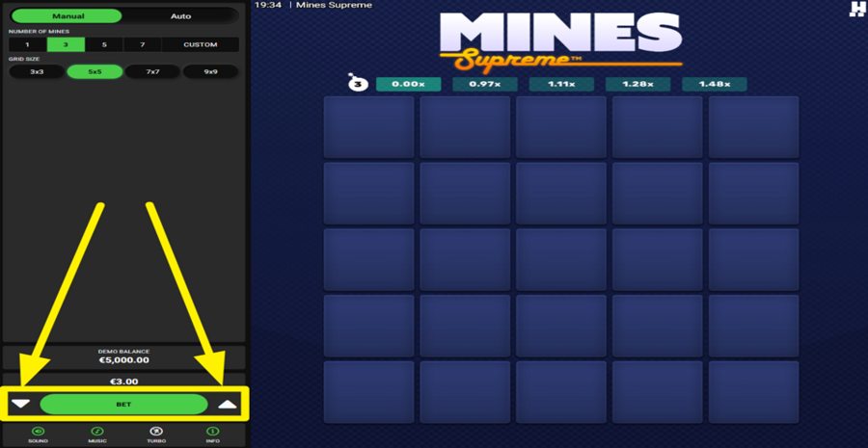Toggle the Music icon
The width and height of the screenshot is (868, 448).
[96, 432]
